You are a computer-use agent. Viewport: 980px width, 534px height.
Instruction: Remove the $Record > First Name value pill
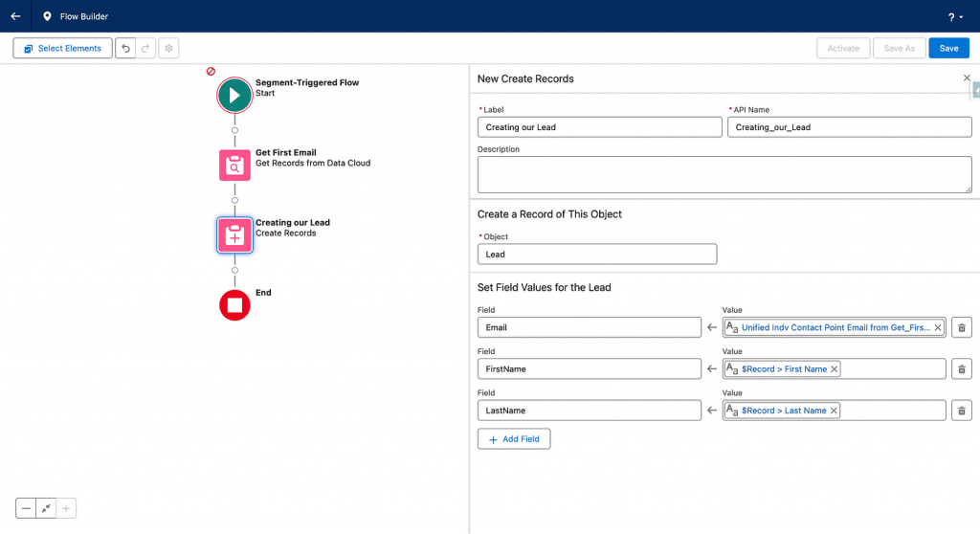point(835,369)
